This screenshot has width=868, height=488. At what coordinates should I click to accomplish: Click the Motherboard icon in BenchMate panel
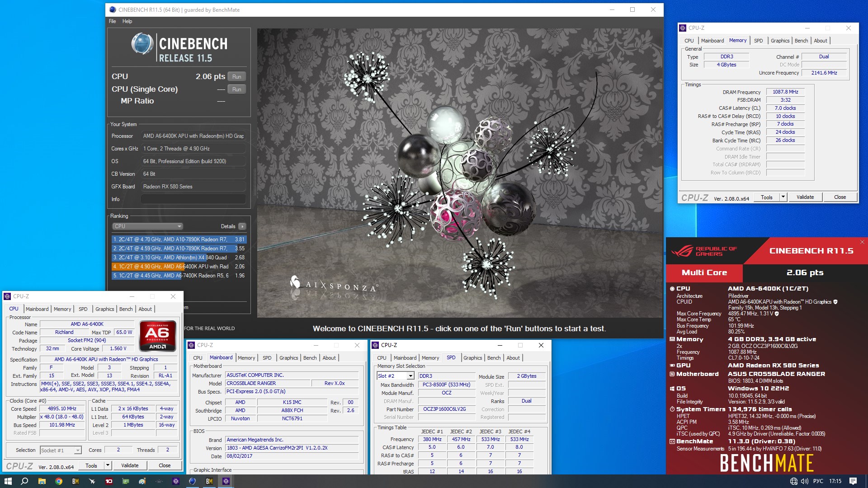(x=672, y=374)
